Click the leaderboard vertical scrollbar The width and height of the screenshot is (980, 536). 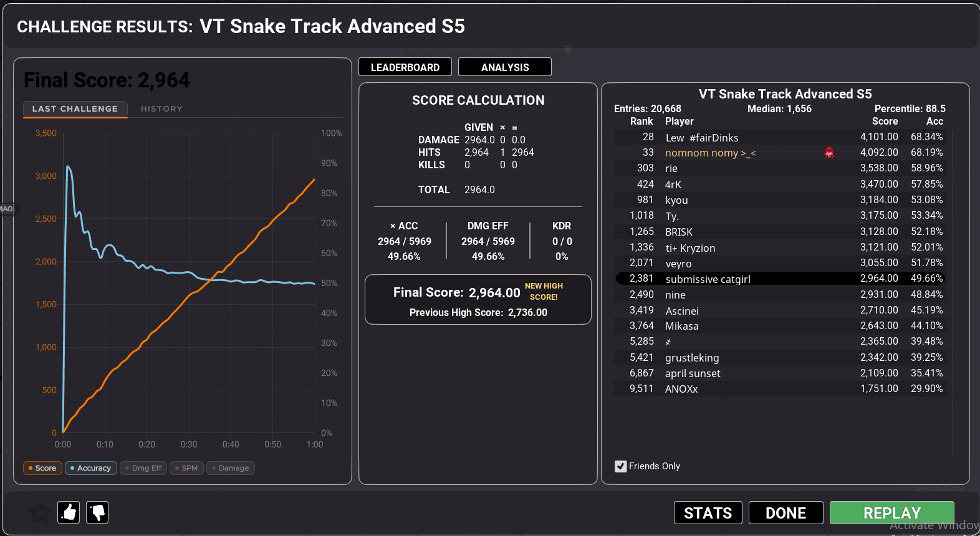(x=953, y=293)
